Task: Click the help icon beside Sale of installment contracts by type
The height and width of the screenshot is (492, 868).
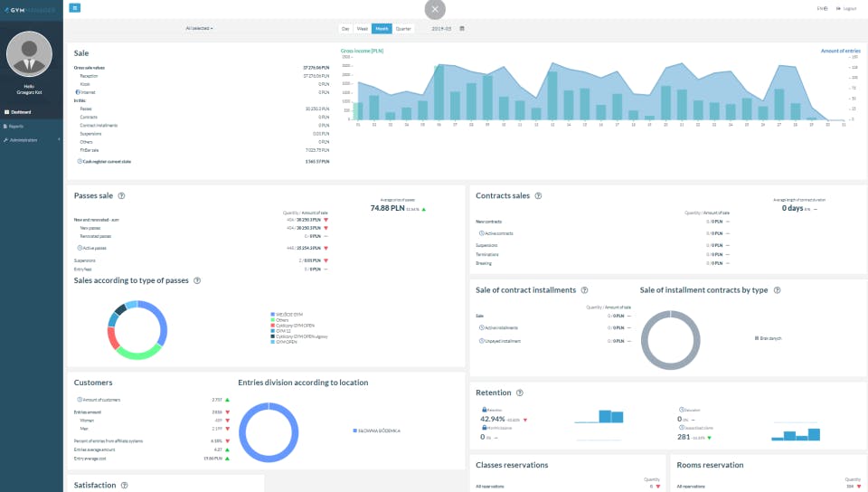Action: pyautogui.click(x=778, y=290)
